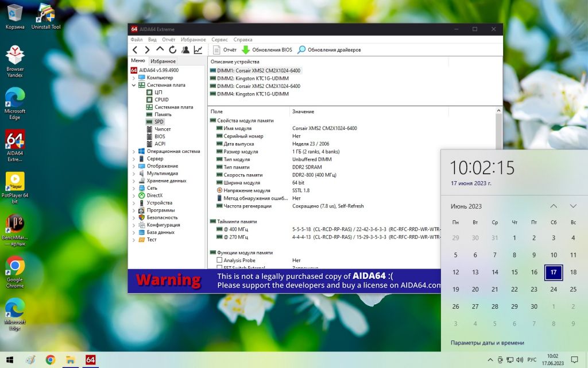This screenshot has width=588, height=368.
Task: Expand the Компьютер tree node
Action: point(134,78)
